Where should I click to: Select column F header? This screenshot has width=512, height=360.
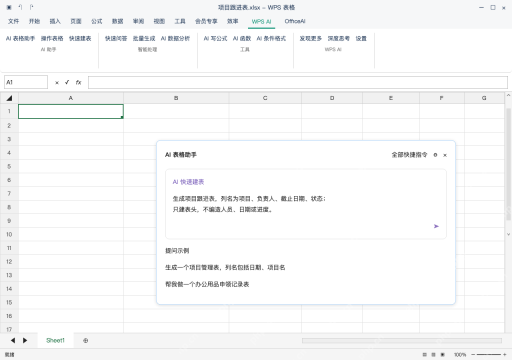click(442, 98)
